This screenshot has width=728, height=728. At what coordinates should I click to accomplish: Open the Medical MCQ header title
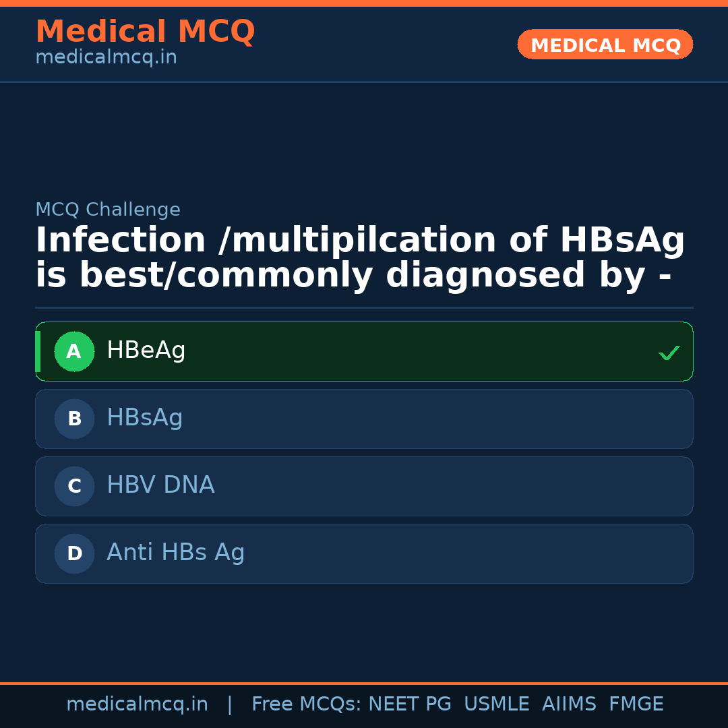click(145, 32)
